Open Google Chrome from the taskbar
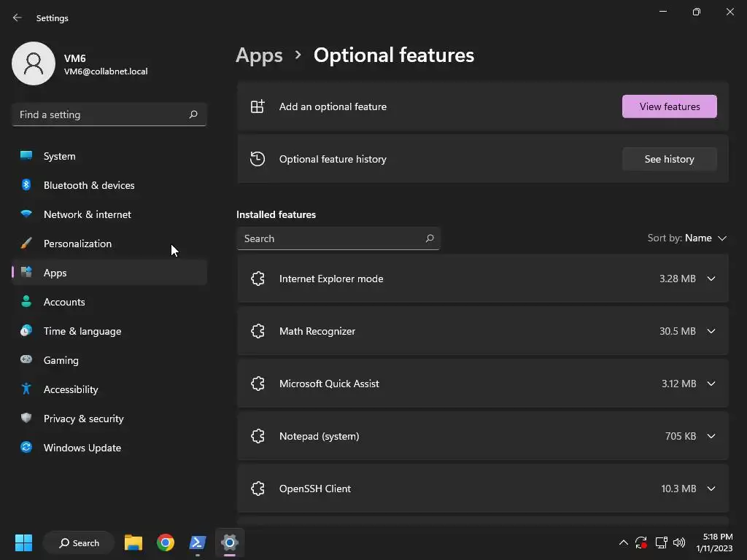This screenshot has width=747, height=560. click(166, 542)
